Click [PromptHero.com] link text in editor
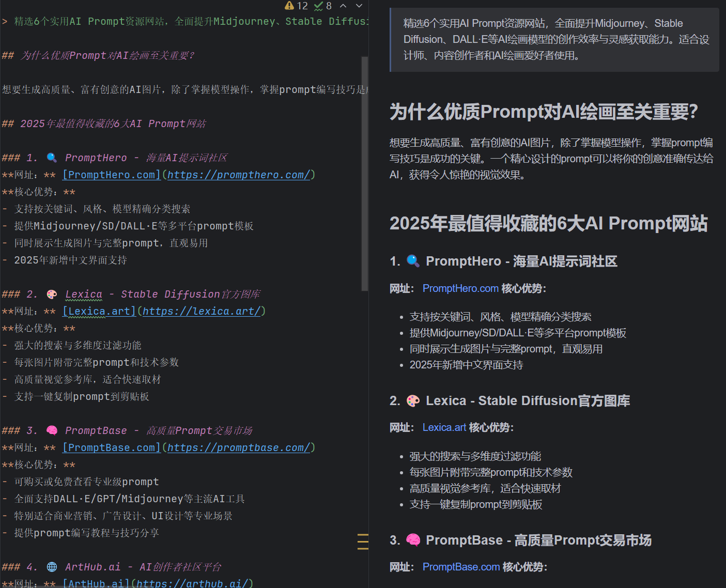Screen dimensions: 726x588 (x=112, y=175)
